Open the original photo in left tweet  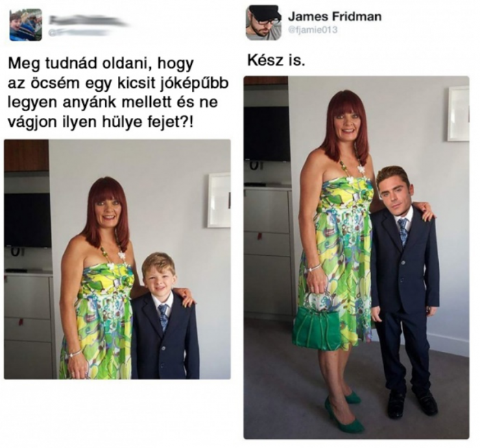coord(117,259)
